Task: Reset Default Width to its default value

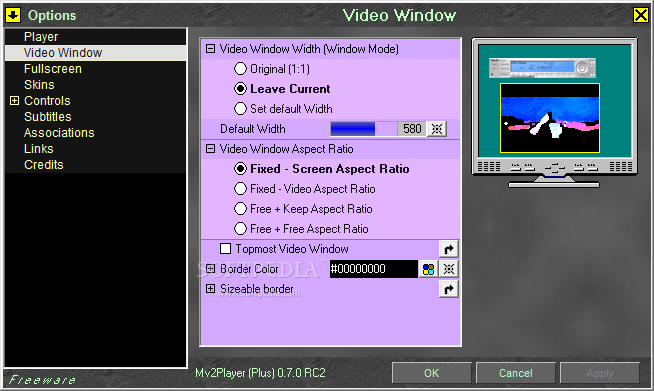Action: click(x=437, y=129)
